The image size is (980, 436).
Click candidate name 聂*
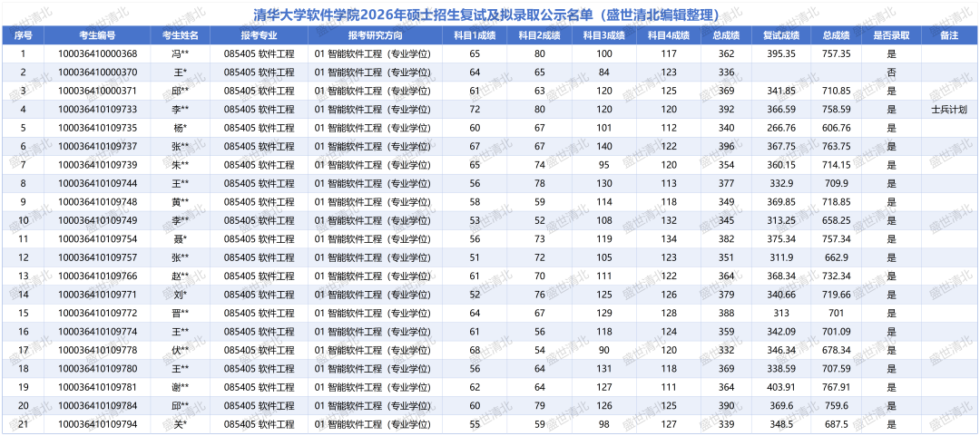(180, 239)
